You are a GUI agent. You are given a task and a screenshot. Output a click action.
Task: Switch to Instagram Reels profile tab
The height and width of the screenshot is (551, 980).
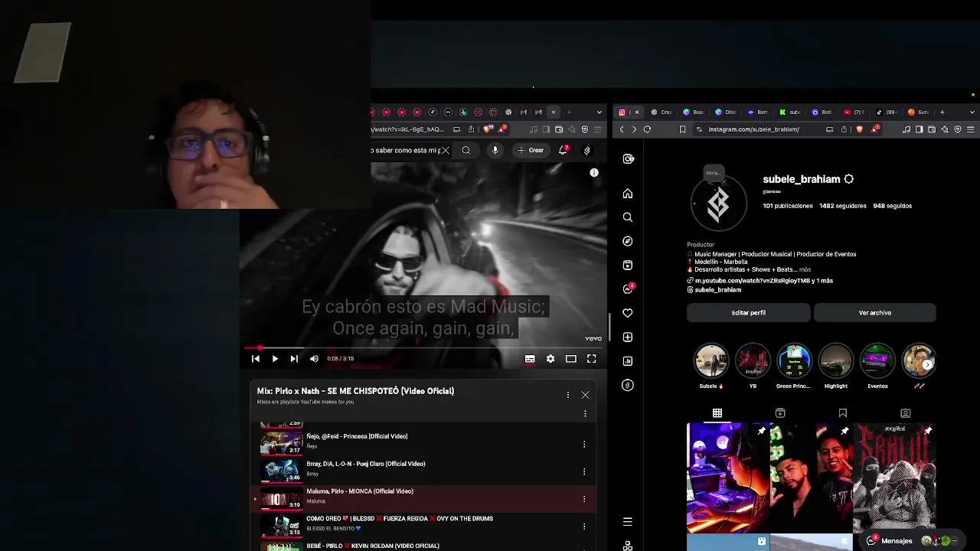point(780,413)
